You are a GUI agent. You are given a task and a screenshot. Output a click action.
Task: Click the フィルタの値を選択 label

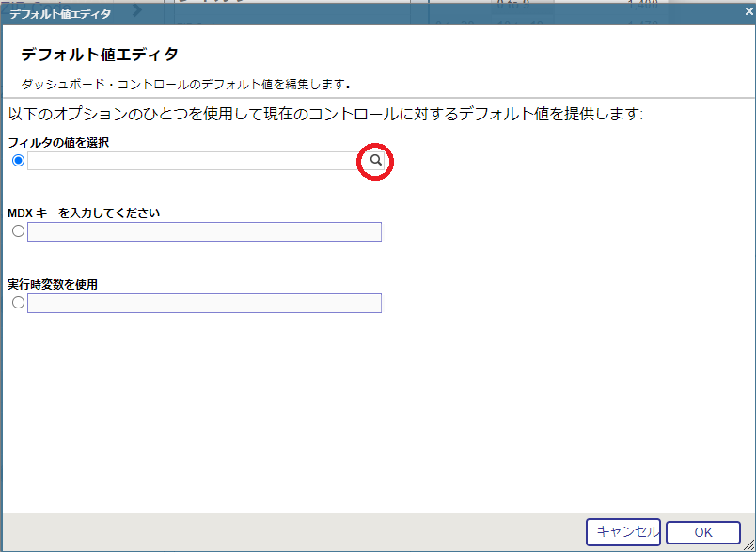click(x=58, y=142)
